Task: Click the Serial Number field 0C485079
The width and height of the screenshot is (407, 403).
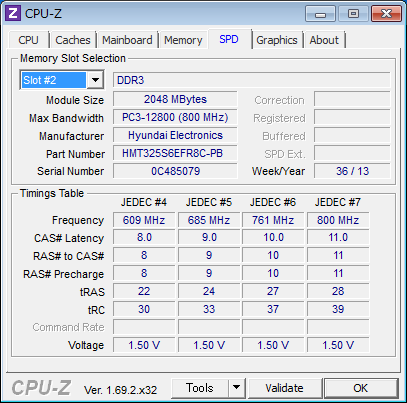Action: point(175,171)
